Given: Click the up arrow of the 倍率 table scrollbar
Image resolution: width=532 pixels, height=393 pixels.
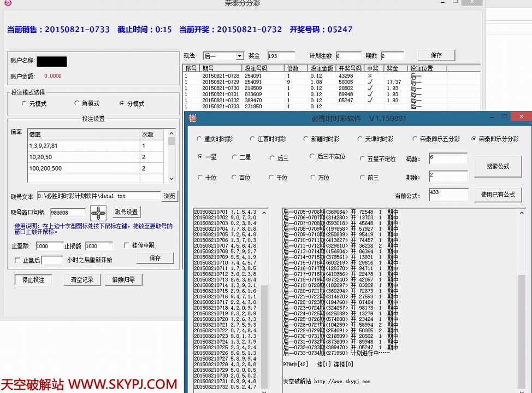Looking at the screenshot, I should [172, 133].
